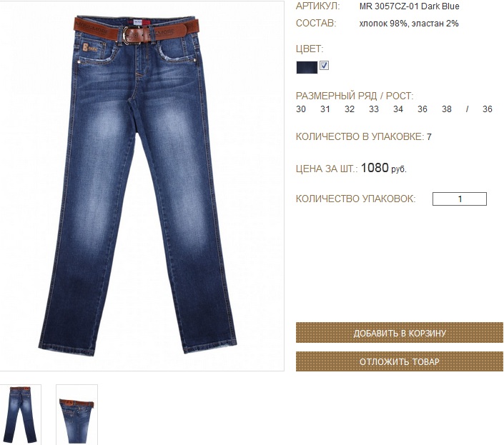504x445 pixels.
Task: Open the pocket close-up thumbnail
Action: click(x=76, y=414)
